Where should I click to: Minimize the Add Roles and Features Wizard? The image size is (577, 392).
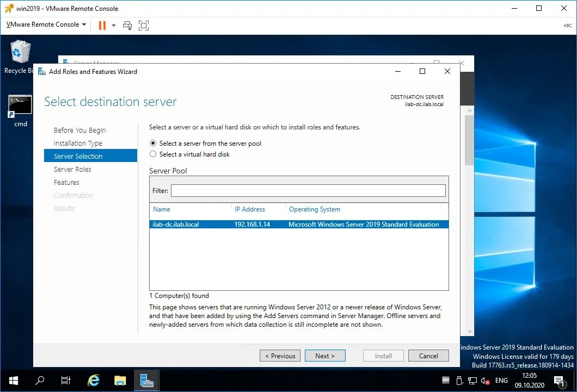(398, 71)
